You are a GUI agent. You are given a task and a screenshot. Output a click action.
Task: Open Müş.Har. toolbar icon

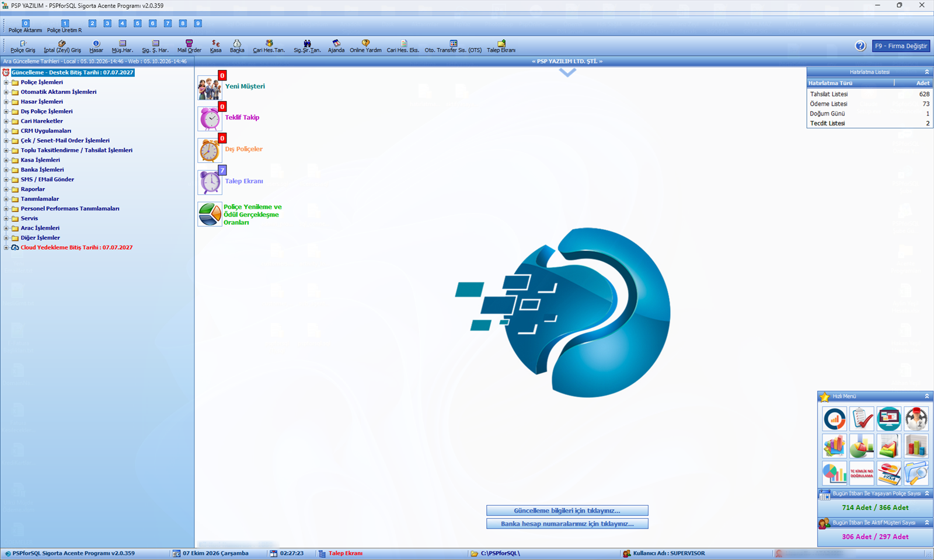click(123, 46)
